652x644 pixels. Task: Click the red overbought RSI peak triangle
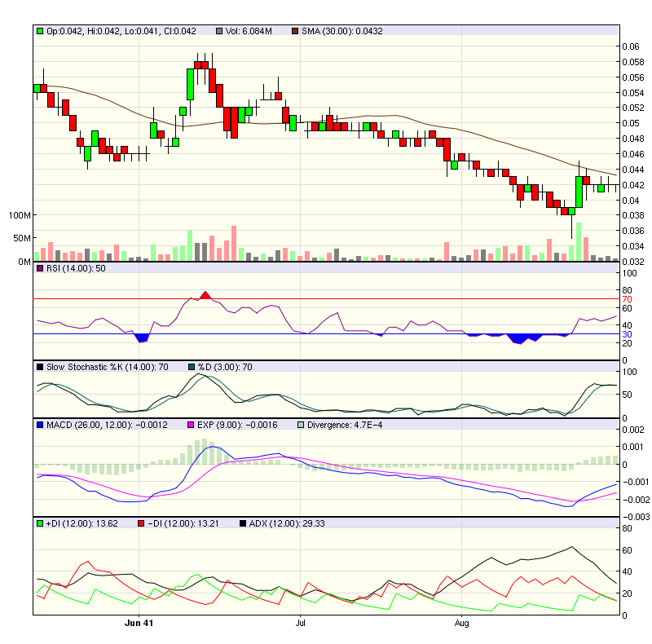(205, 296)
